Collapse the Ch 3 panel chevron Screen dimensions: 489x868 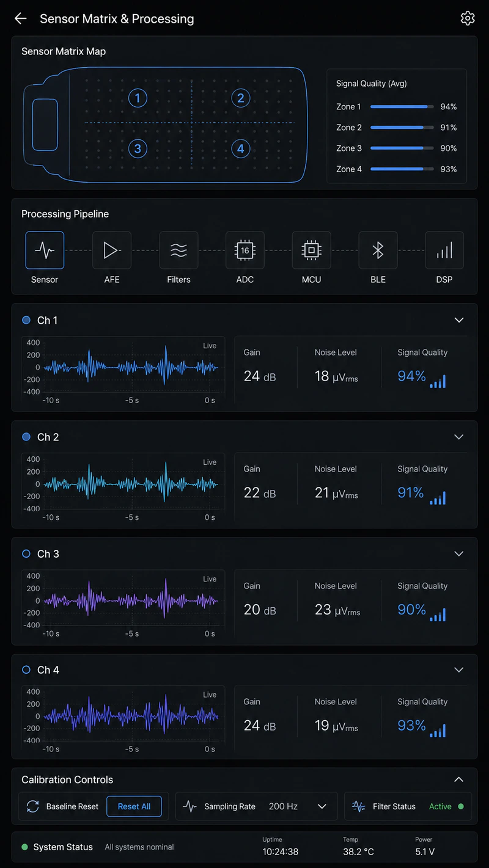click(x=459, y=553)
